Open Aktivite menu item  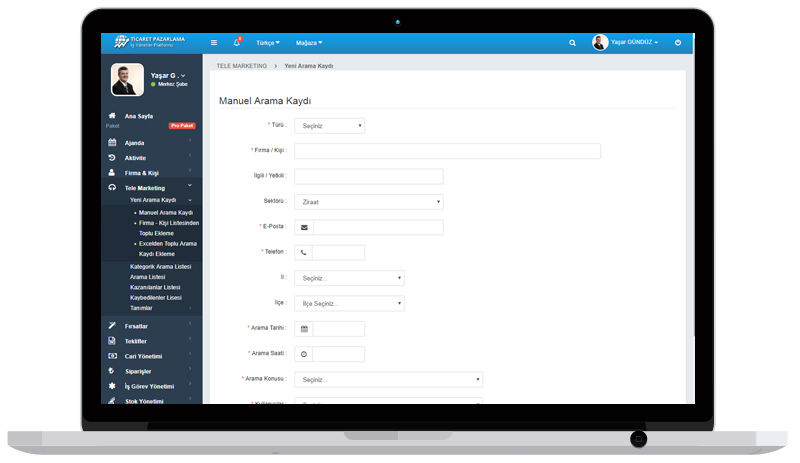click(x=135, y=158)
